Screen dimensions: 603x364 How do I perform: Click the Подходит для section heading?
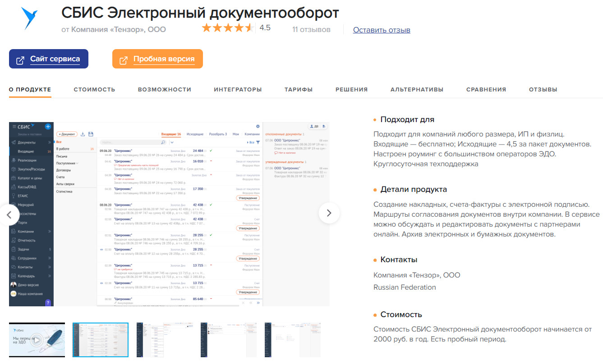pyautogui.click(x=407, y=119)
